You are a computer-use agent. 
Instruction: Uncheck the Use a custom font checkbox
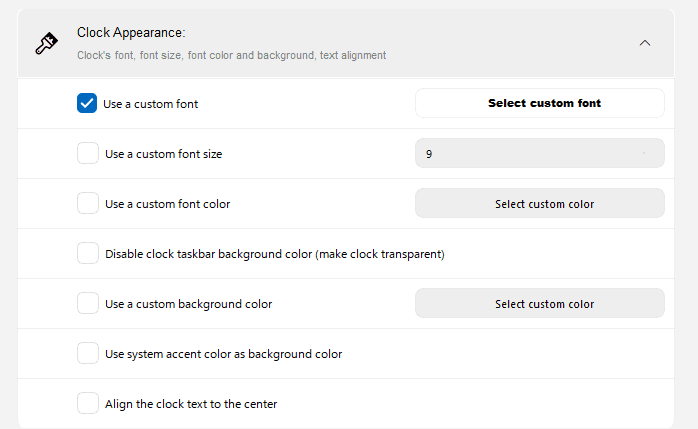coord(87,103)
